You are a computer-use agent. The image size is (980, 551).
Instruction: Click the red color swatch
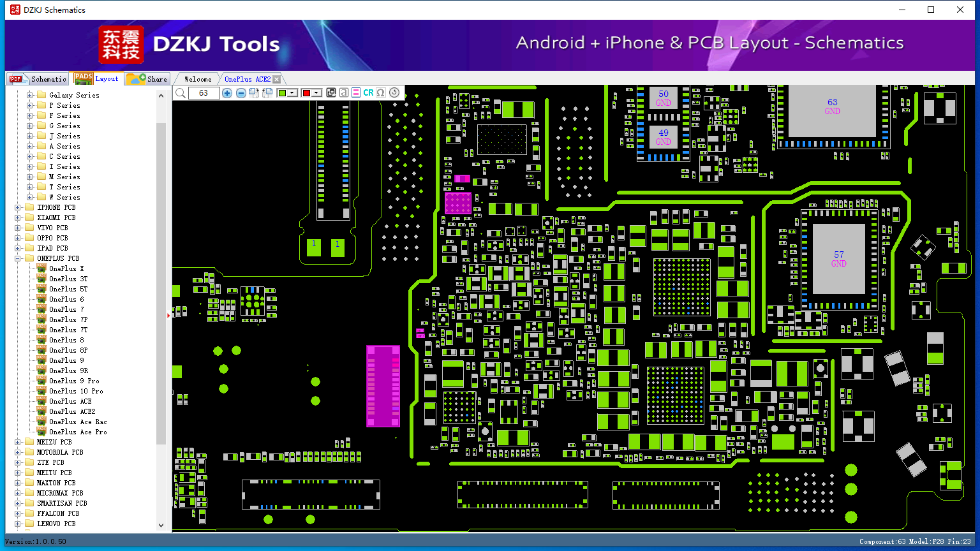point(306,93)
